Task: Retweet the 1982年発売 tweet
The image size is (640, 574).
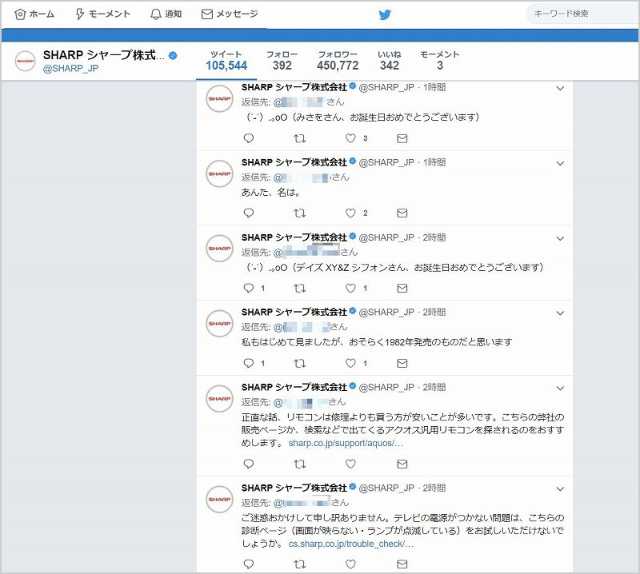Action: click(300, 363)
